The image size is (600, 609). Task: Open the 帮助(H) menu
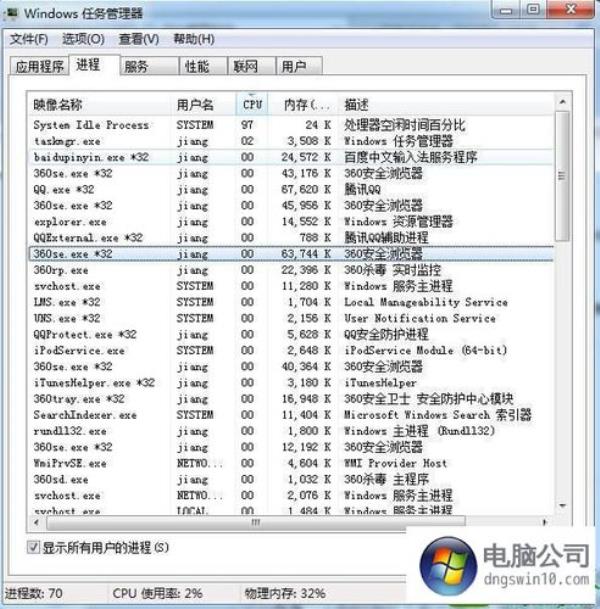click(194, 39)
